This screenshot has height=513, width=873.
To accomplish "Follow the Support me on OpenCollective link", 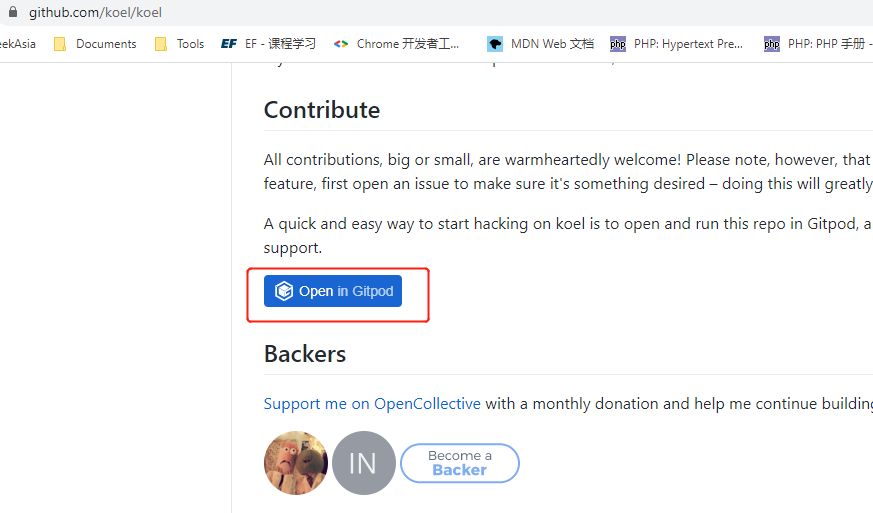I will pos(372,404).
